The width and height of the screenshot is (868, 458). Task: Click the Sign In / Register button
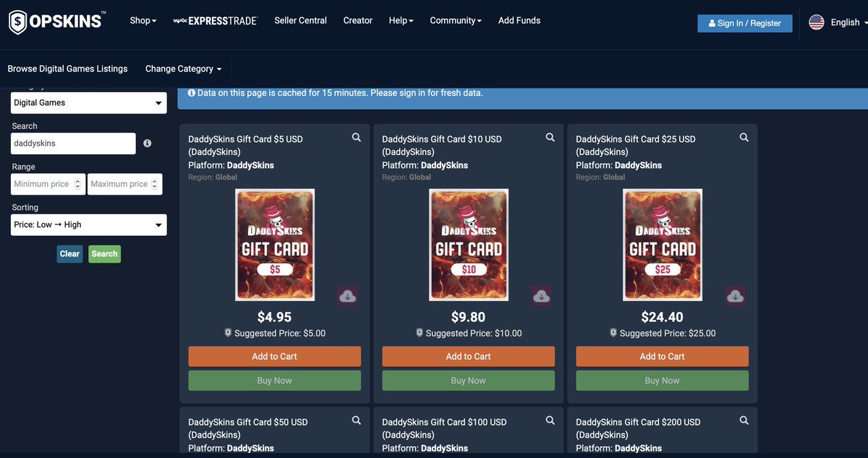point(745,23)
